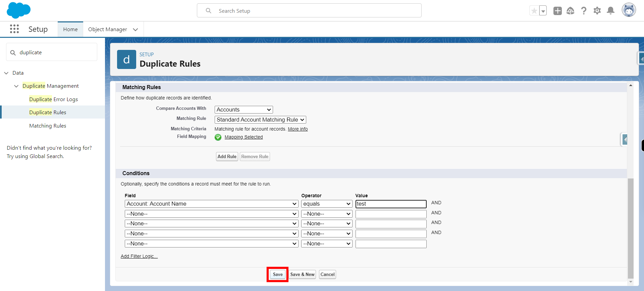Image resolution: width=644 pixels, height=291 pixels.
Task: Switch to the Home tab
Action: (70, 29)
